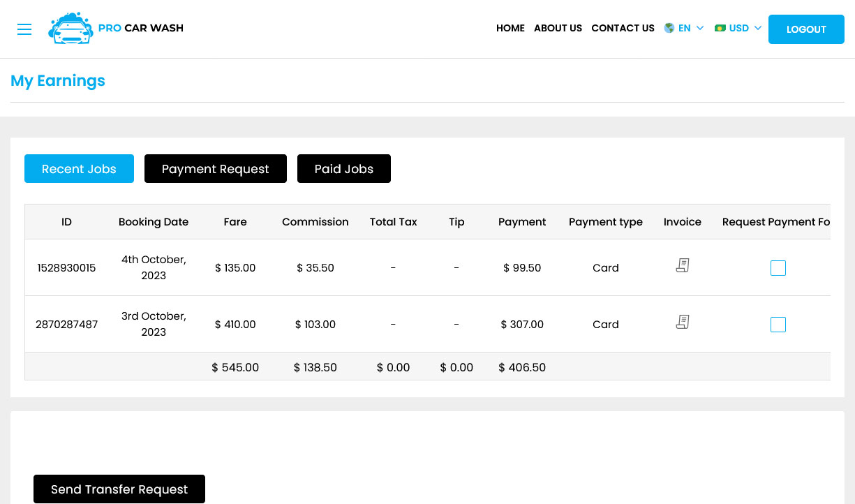
Task: Click Card payment type for job 2870287487
Action: point(606,325)
